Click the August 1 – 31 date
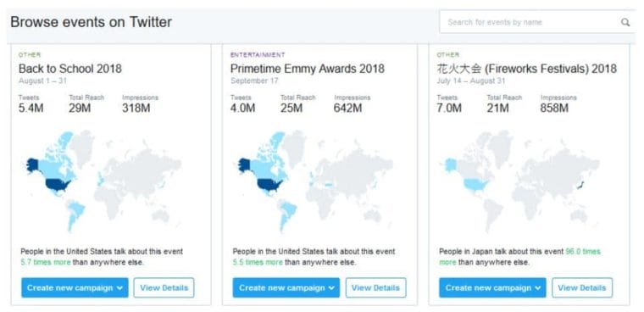644x312 pixels. click(42, 81)
